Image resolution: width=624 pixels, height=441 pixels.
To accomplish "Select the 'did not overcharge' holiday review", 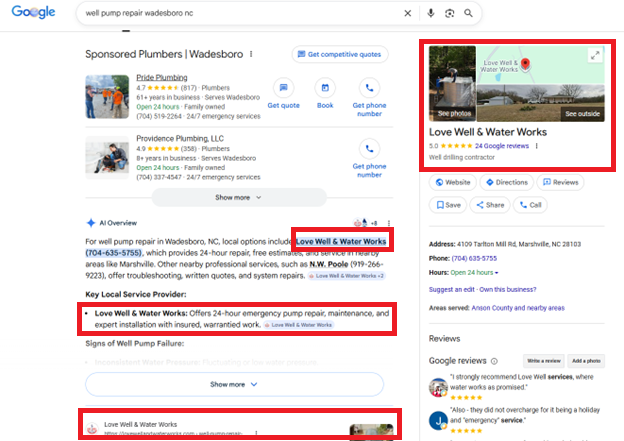I will [x=525, y=415].
